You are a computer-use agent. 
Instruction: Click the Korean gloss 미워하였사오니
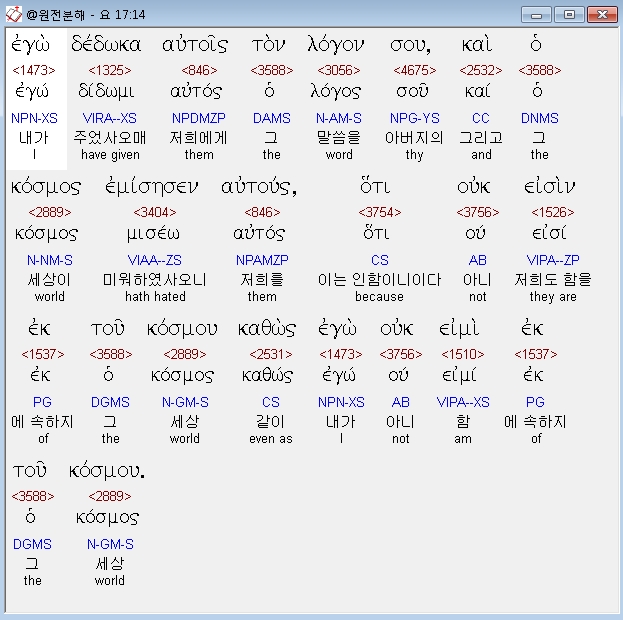click(x=155, y=279)
